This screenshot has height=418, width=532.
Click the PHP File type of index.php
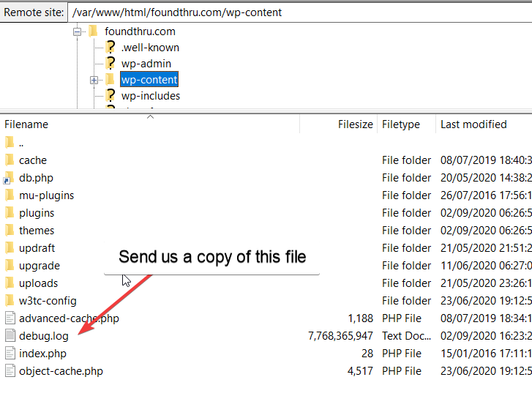(402, 354)
